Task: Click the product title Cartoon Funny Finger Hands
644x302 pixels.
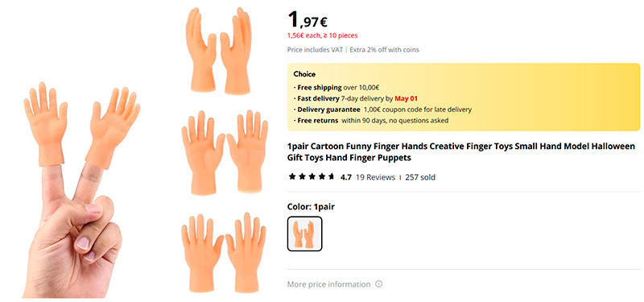Action: 460,151
